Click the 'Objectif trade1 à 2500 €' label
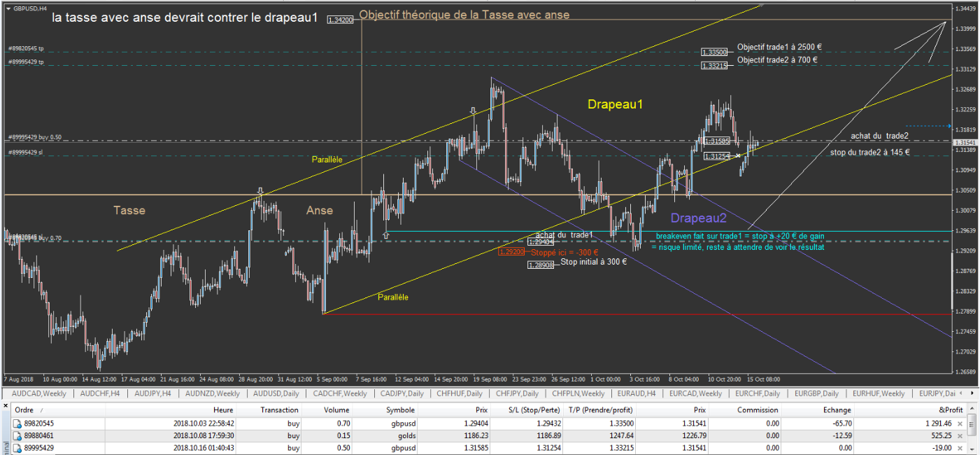This screenshot has height=455, width=980. click(779, 48)
